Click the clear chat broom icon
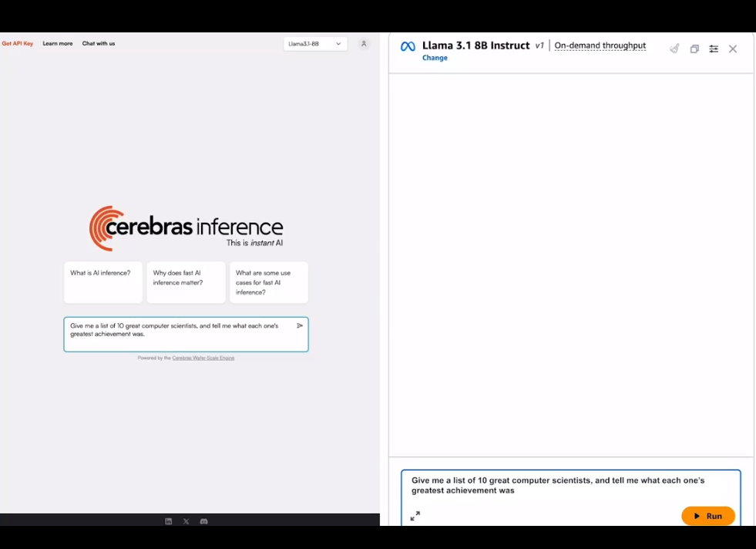 tap(674, 49)
